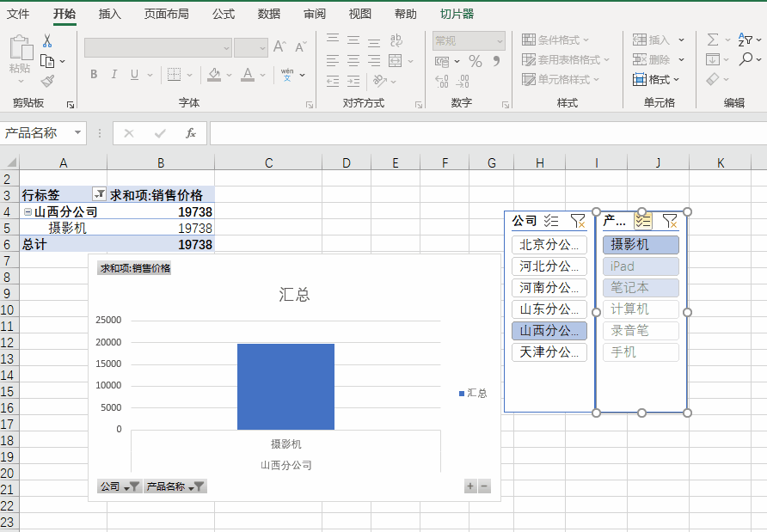Screen dimensions: 767x532
Task: Switch to the 切片器 ribbon tab
Action: click(x=457, y=14)
